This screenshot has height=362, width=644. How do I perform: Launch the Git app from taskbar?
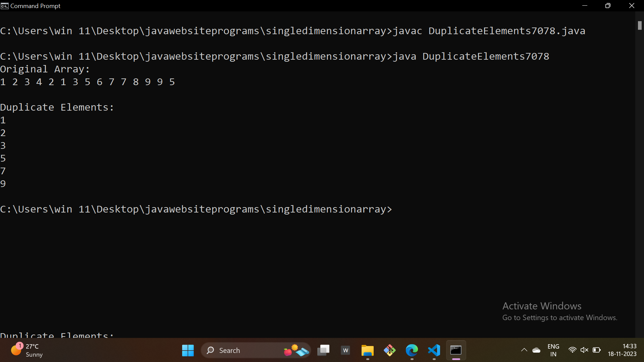coord(390,351)
